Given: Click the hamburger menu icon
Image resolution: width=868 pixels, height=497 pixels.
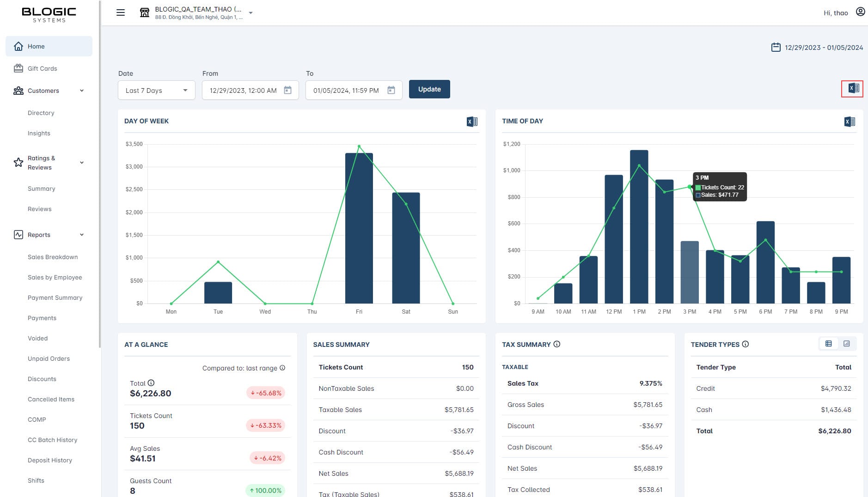Looking at the screenshot, I should pos(121,12).
